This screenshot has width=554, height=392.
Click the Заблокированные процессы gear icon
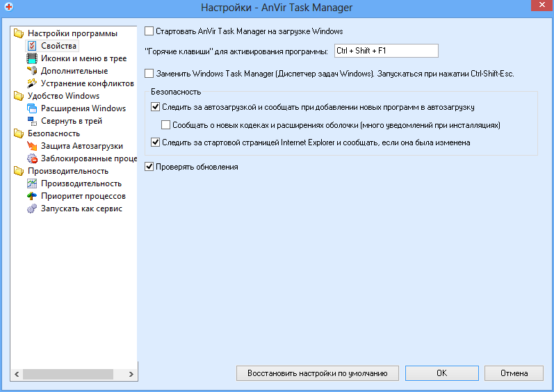tap(32, 158)
